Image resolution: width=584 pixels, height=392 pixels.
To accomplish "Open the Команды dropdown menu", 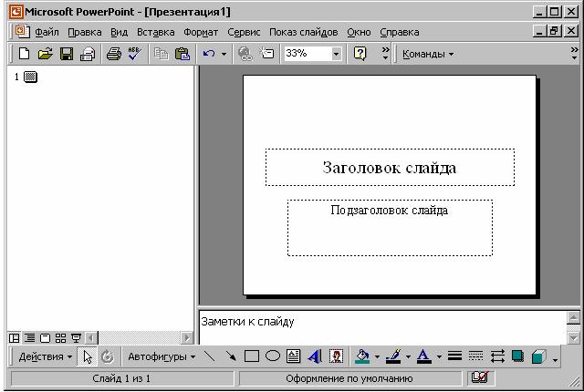I will (428, 54).
